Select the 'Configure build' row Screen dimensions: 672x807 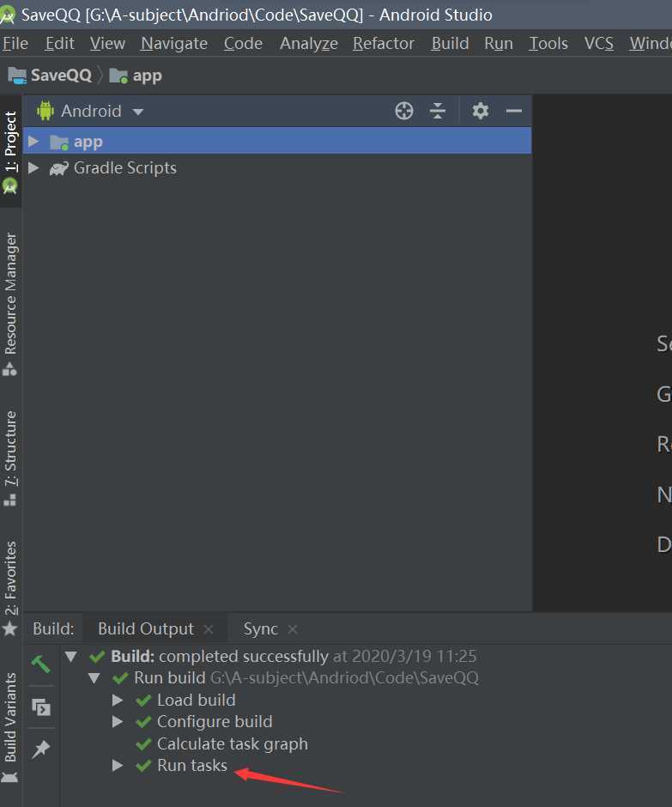point(215,721)
